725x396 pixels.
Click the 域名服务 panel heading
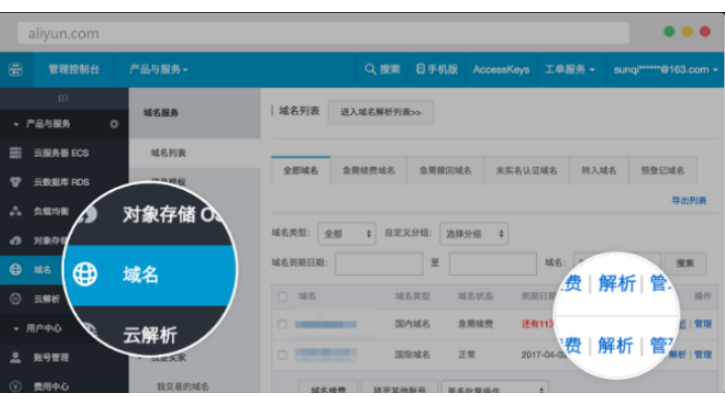[x=161, y=112]
